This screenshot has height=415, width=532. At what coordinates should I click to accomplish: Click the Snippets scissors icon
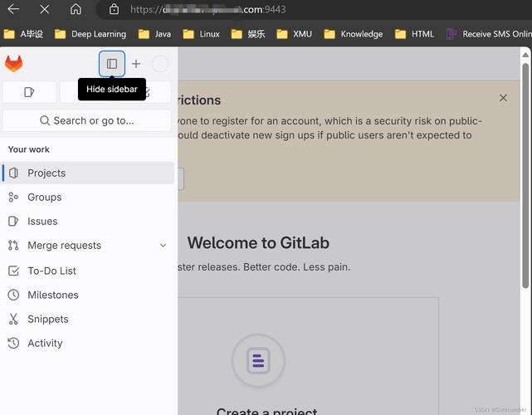(x=13, y=319)
